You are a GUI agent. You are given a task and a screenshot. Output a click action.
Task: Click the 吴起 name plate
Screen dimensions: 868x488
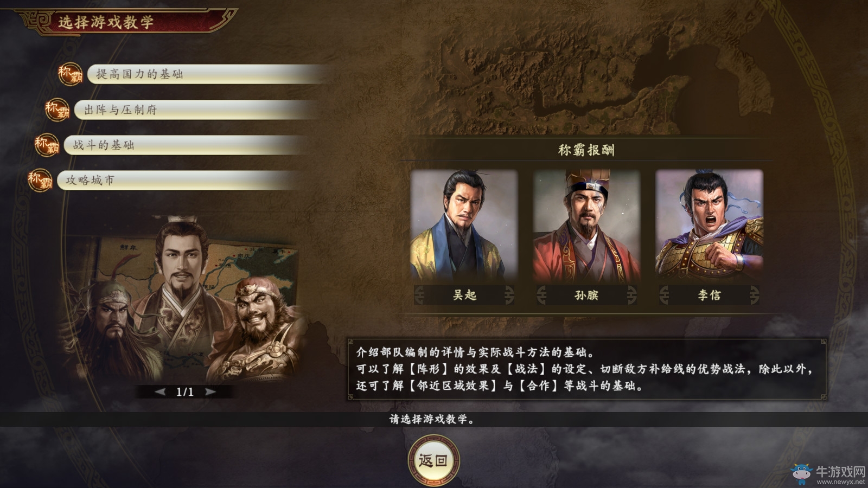coord(464,295)
